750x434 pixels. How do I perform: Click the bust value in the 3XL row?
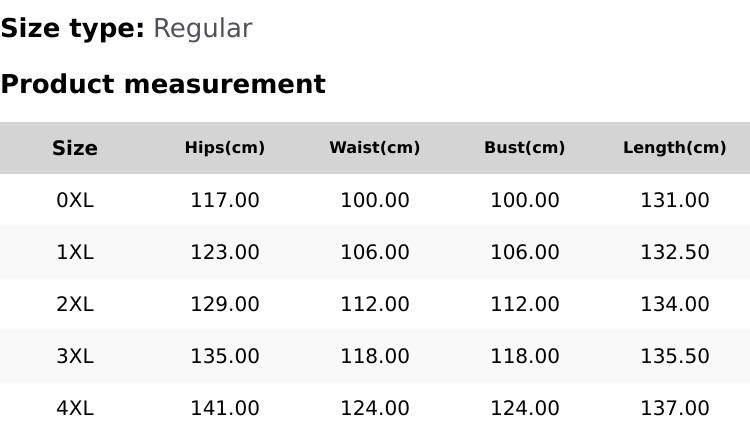(x=525, y=356)
